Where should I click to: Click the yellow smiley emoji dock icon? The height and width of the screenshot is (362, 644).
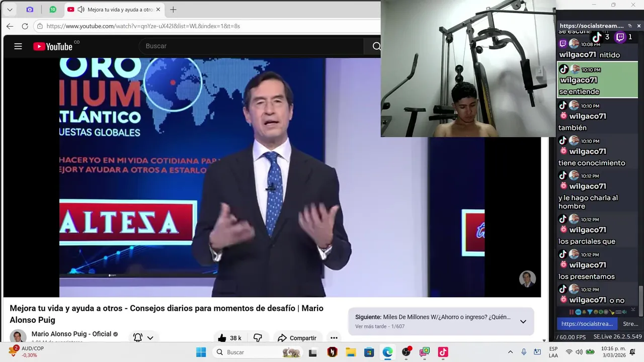click(x=596, y=312)
